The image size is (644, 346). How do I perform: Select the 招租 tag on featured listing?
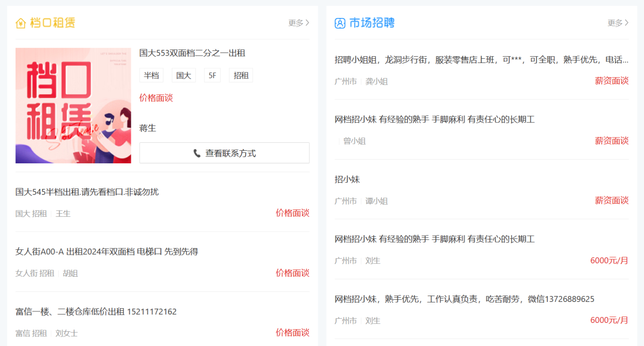click(x=241, y=76)
